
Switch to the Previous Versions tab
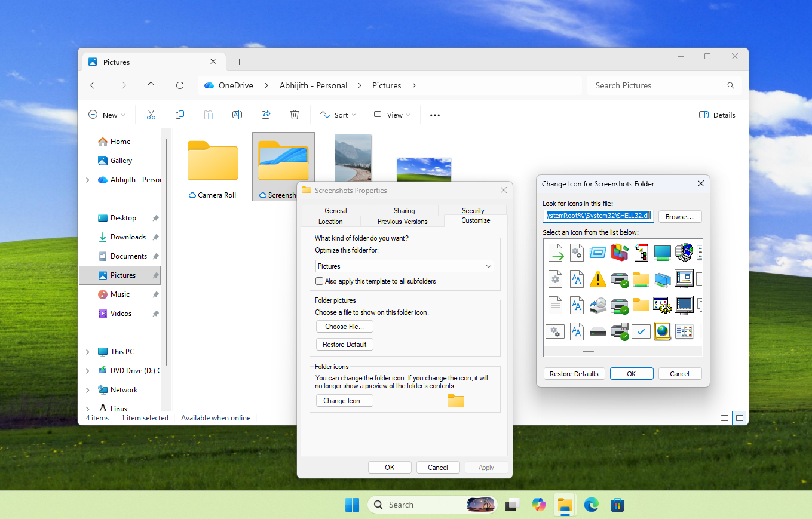point(402,220)
